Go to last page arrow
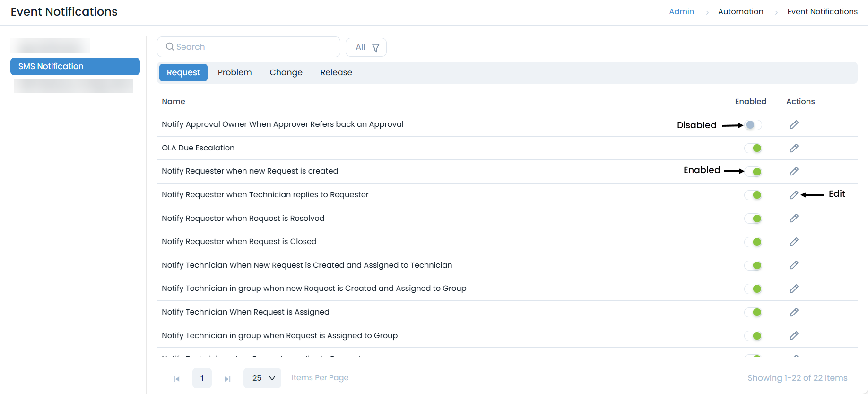Image resolution: width=868 pixels, height=394 pixels. (227, 379)
